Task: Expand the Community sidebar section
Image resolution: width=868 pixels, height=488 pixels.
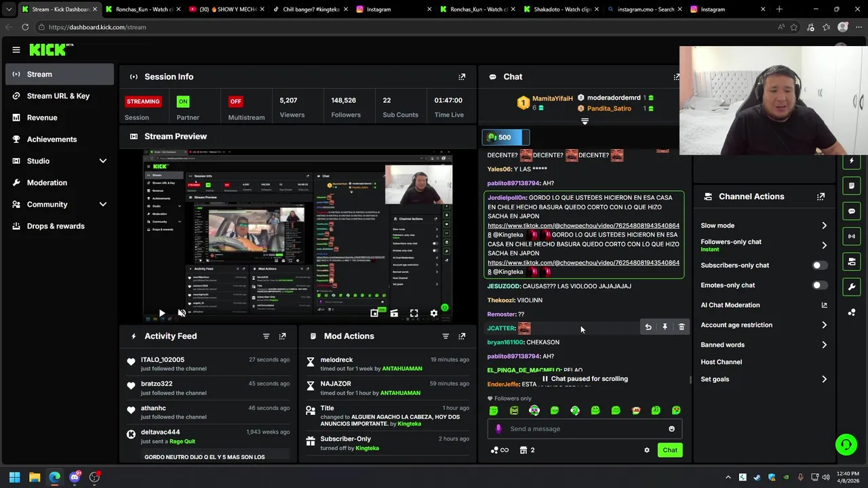Action: (x=103, y=205)
